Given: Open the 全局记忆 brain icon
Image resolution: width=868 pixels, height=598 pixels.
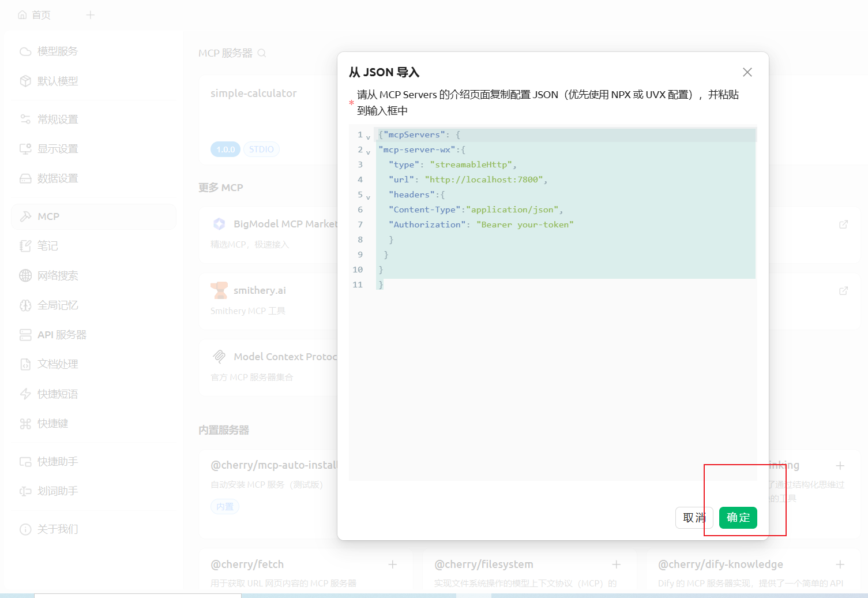Looking at the screenshot, I should [x=25, y=305].
